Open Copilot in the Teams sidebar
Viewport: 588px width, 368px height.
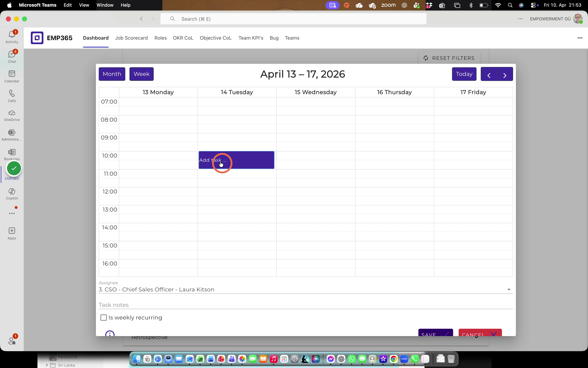pyautogui.click(x=12, y=194)
